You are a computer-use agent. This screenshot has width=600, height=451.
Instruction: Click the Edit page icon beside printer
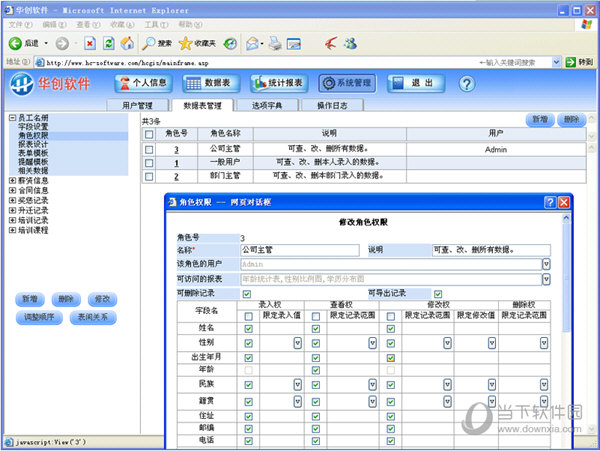coord(294,44)
